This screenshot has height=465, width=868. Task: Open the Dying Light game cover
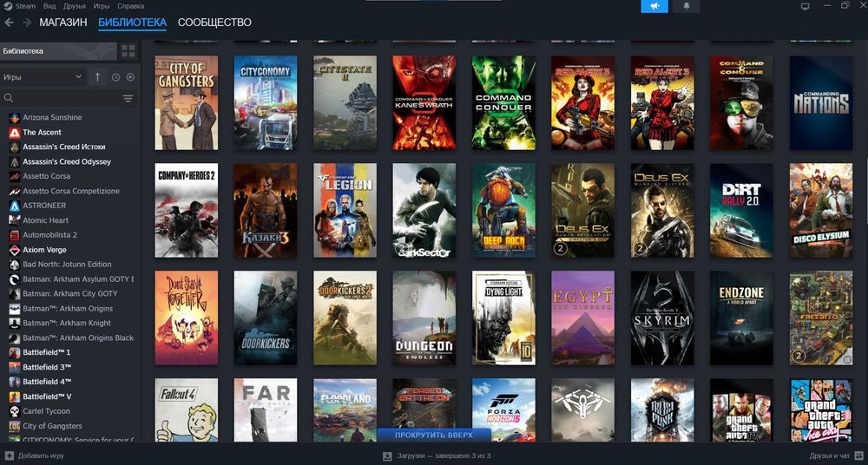(503, 318)
